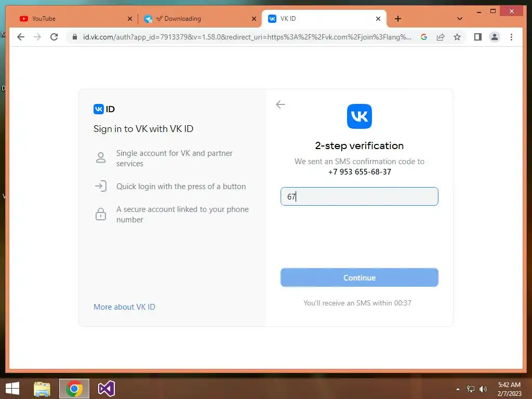Image resolution: width=532 pixels, height=399 pixels.
Task: Close the YouTube tab
Action: tap(129, 19)
